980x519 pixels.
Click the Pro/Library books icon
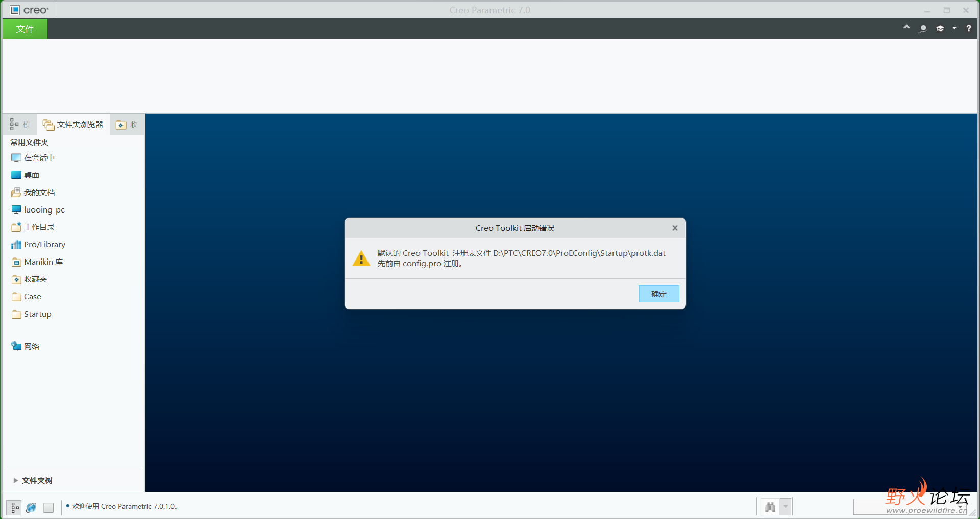pos(16,245)
